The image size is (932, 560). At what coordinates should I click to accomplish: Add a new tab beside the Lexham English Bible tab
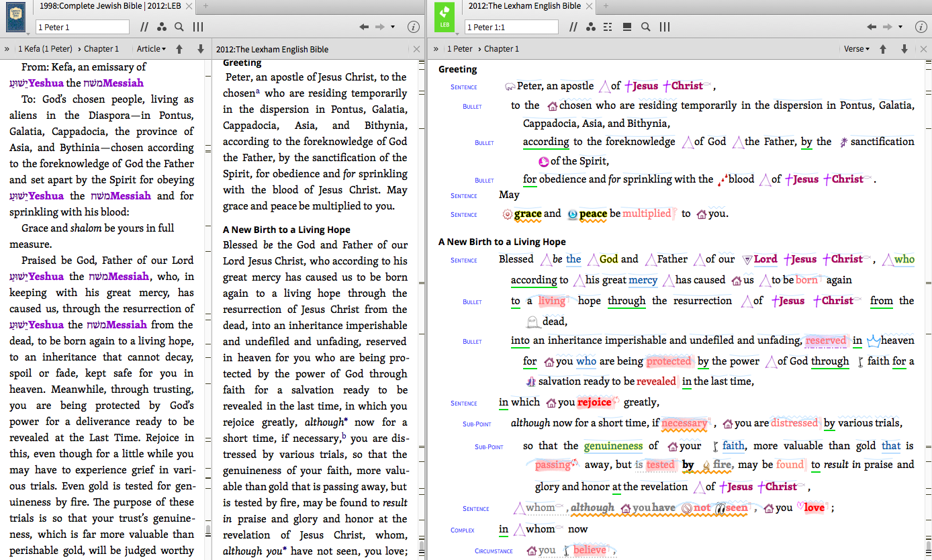point(604,6)
